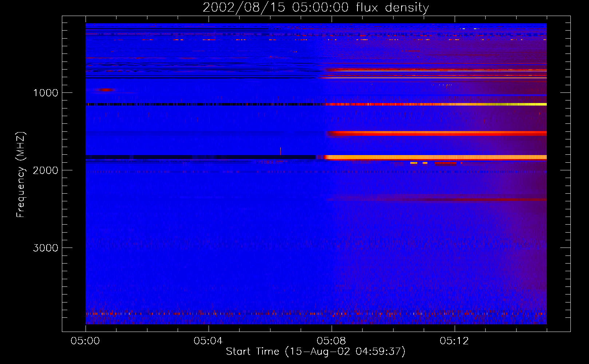
Task: Click the 05:08 time tick label
Action: [331, 341]
